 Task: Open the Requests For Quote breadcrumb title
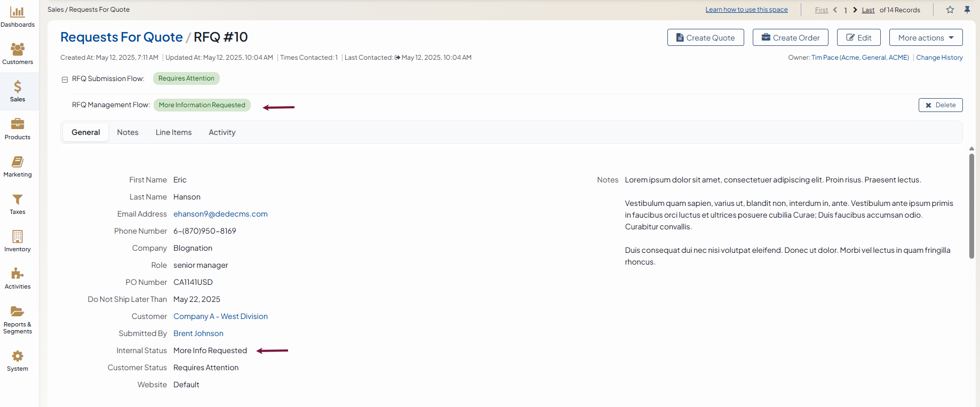(122, 37)
